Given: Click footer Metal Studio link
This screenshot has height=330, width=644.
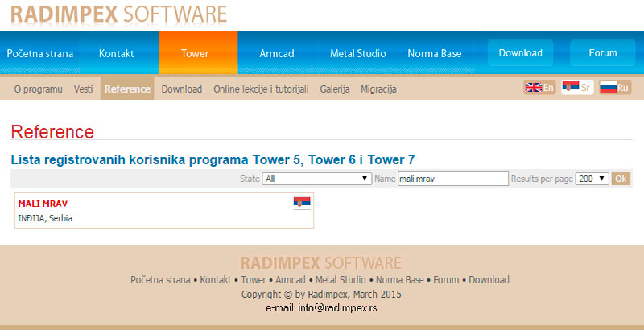Looking at the screenshot, I should coord(341,280).
